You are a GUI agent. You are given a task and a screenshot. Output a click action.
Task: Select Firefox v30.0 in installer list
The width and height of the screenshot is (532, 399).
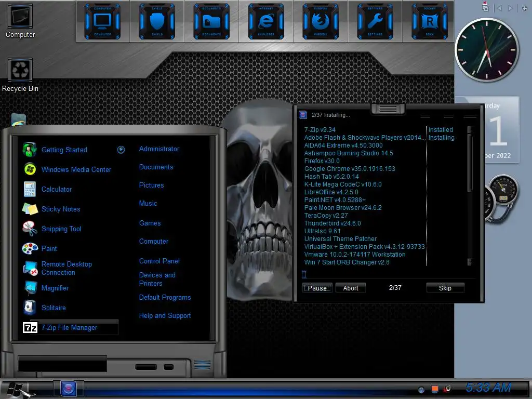[x=322, y=161]
